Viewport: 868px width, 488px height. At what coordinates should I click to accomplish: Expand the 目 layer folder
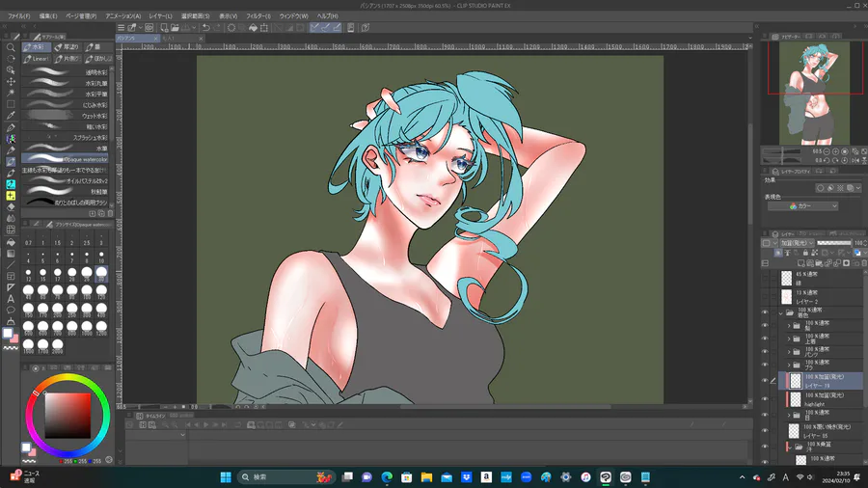click(x=789, y=415)
